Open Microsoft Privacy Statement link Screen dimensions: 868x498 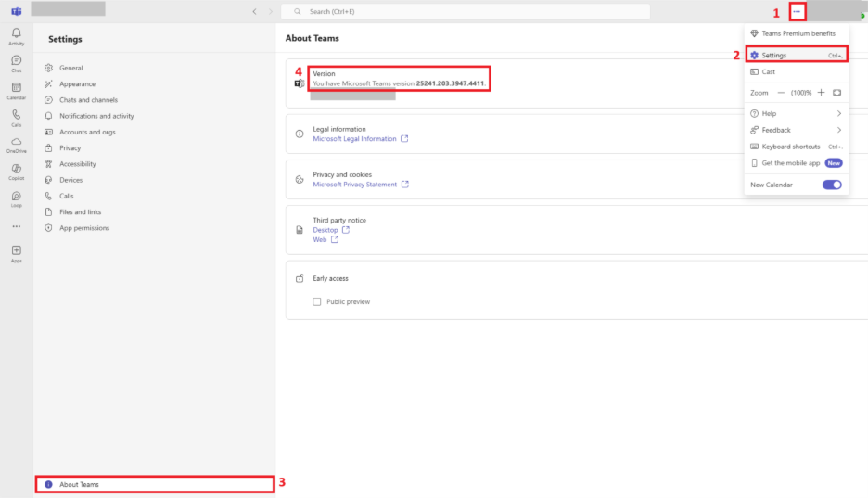(x=355, y=185)
